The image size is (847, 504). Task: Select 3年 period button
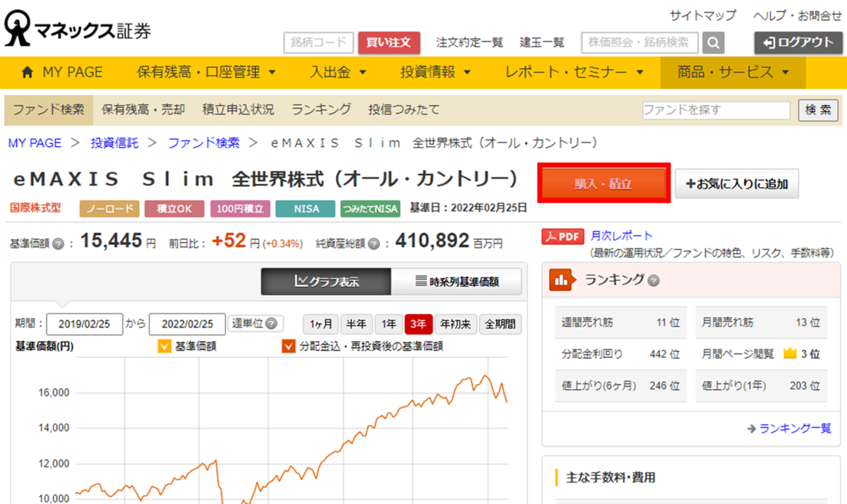(x=419, y=325)
